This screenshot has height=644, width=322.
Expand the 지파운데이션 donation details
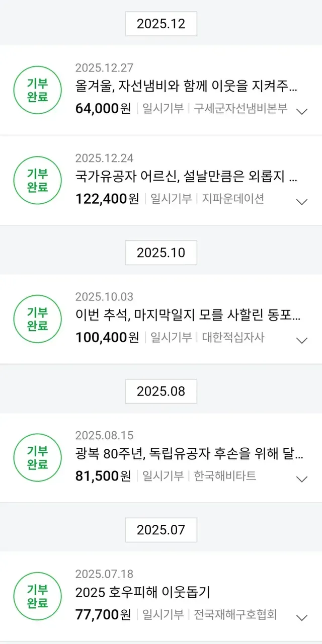tap(302, 202)
